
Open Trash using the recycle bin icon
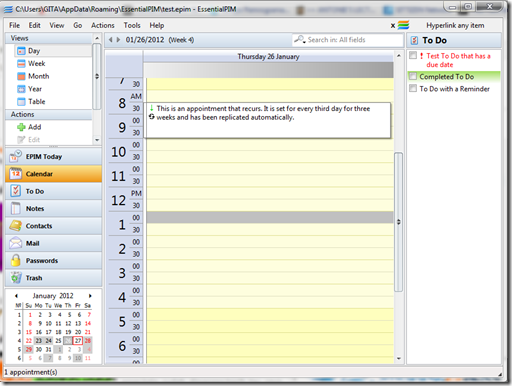coord(15,278)
